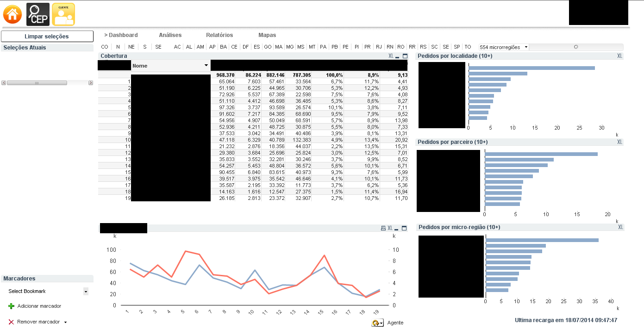
Task: Export the line chart to XL
Action: [x=390, y=228]
